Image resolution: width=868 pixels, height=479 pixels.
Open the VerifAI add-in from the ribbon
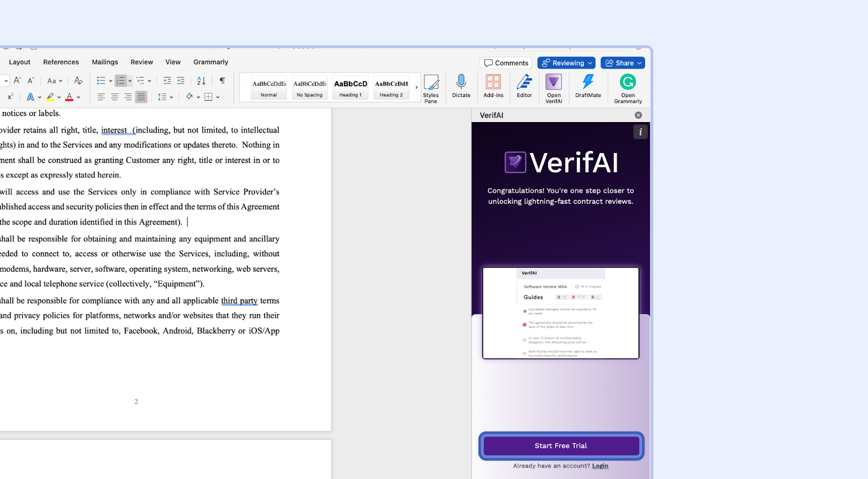pos(553,88)
